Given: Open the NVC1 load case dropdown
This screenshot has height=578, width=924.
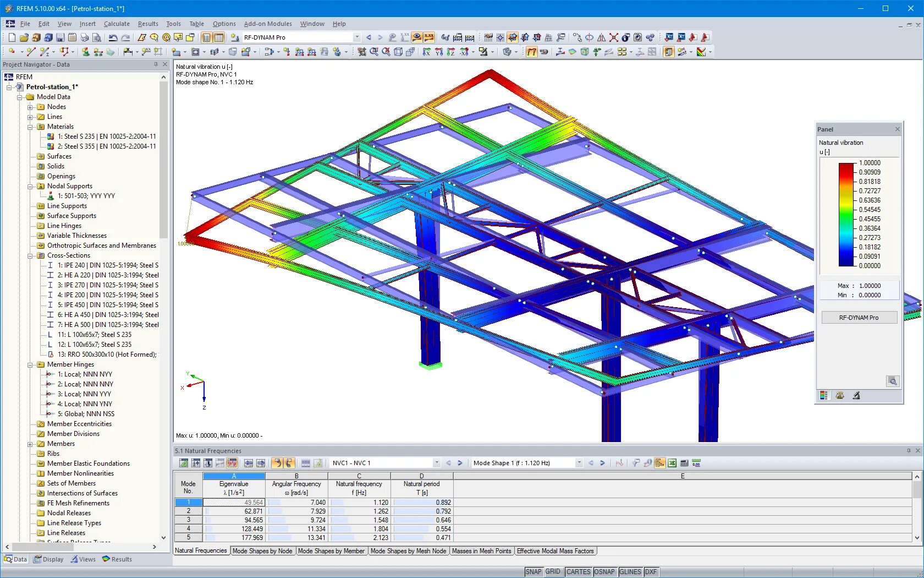Looking at the screenshot, I should (436, 463).
